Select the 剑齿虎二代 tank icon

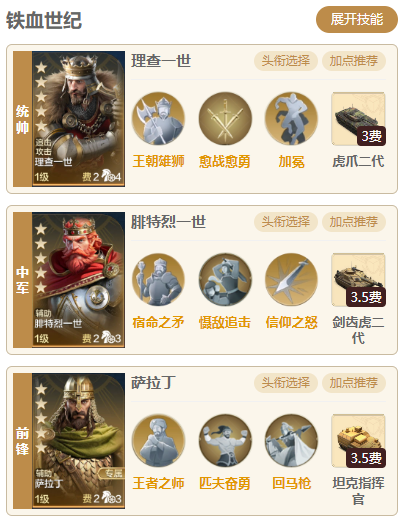[x=358, y=280]
